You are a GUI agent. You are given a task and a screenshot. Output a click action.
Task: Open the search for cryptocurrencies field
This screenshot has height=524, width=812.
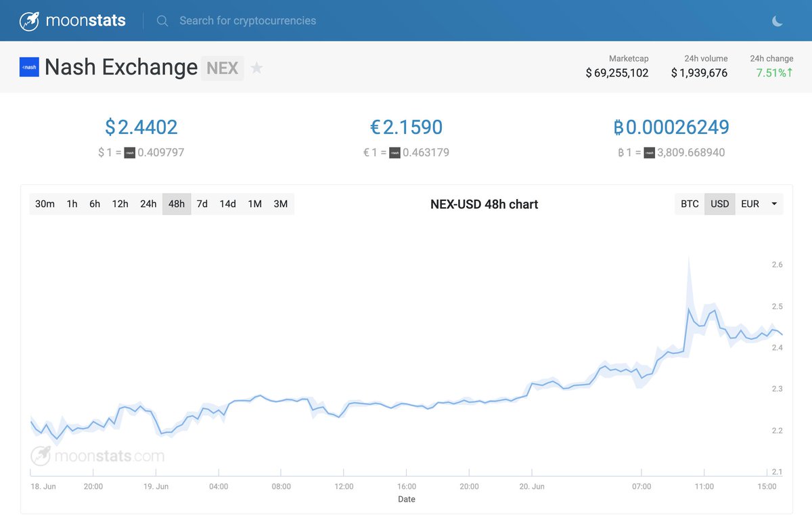[246, 20]
